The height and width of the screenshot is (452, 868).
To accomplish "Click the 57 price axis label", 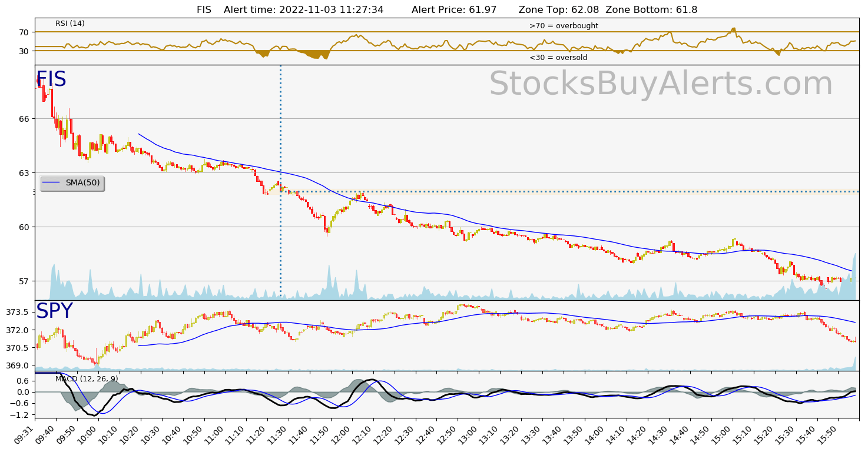I will tap(24, 281).
